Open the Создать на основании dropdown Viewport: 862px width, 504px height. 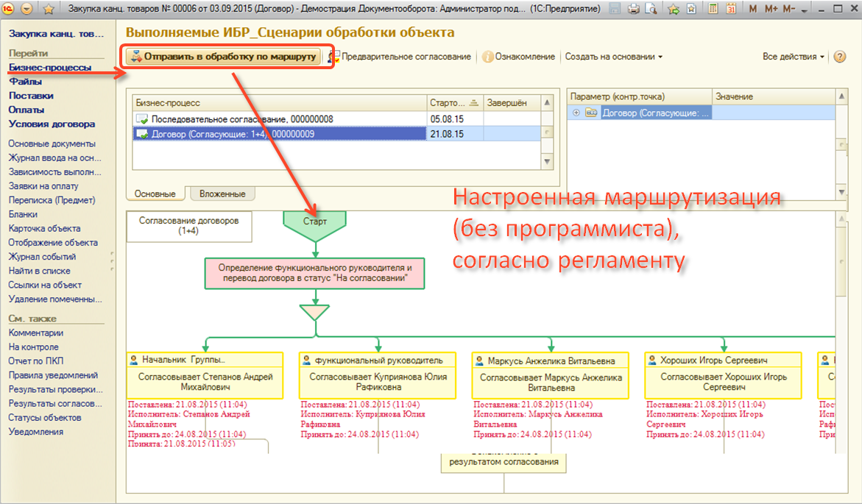[614, 57]
